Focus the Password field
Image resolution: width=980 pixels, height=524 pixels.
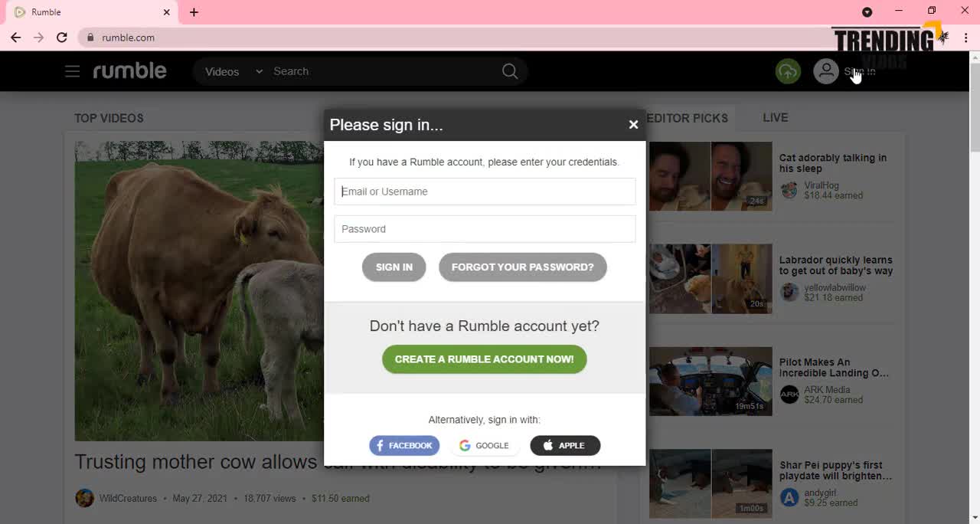pyautogui.click(x=485, y=229)
